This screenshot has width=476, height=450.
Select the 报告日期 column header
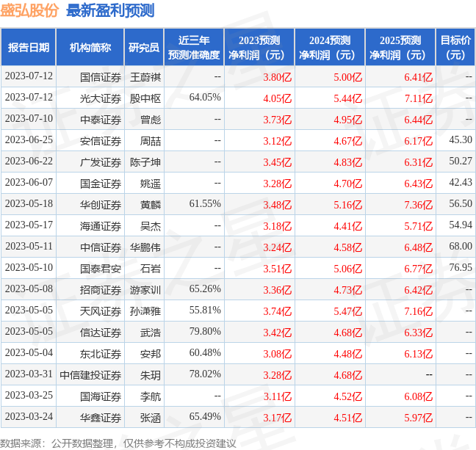click(29, 47)
